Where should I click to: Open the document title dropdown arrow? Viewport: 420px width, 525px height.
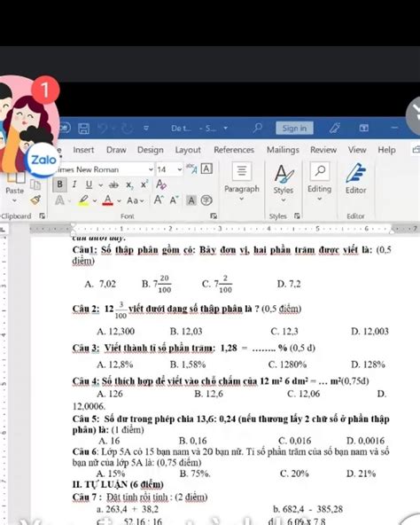[x=225, y=129]
